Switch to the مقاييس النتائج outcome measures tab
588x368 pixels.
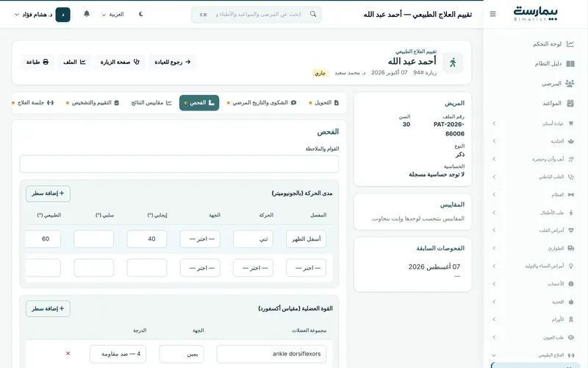click(151, 102)
